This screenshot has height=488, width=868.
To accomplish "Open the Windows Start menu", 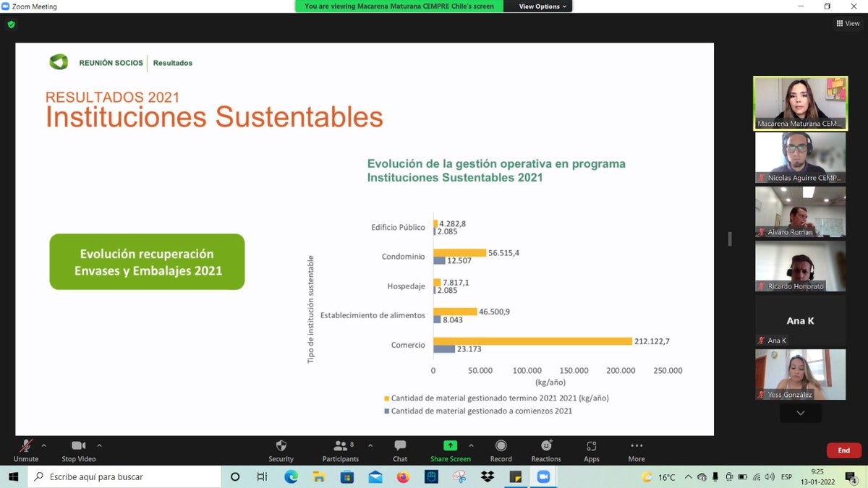I will point(12,476).
